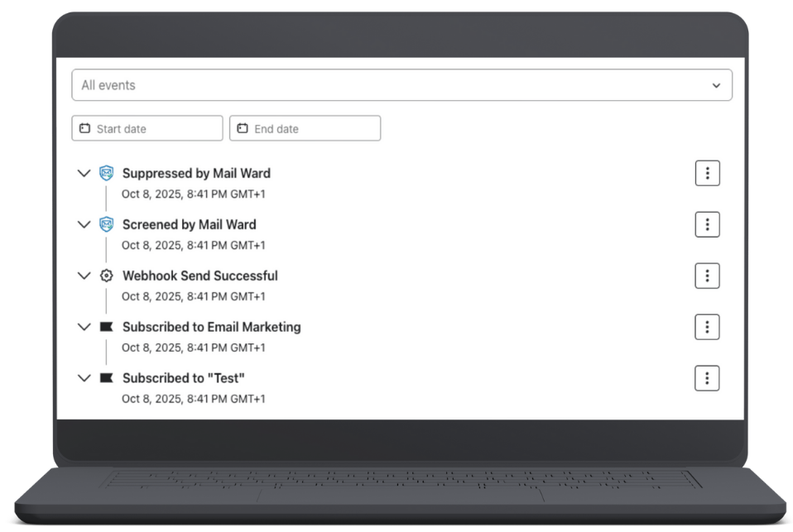793x532 pixels.
Task: Open options menu for Subscribed to Email Marketing
Action: (x=707, y=327)
